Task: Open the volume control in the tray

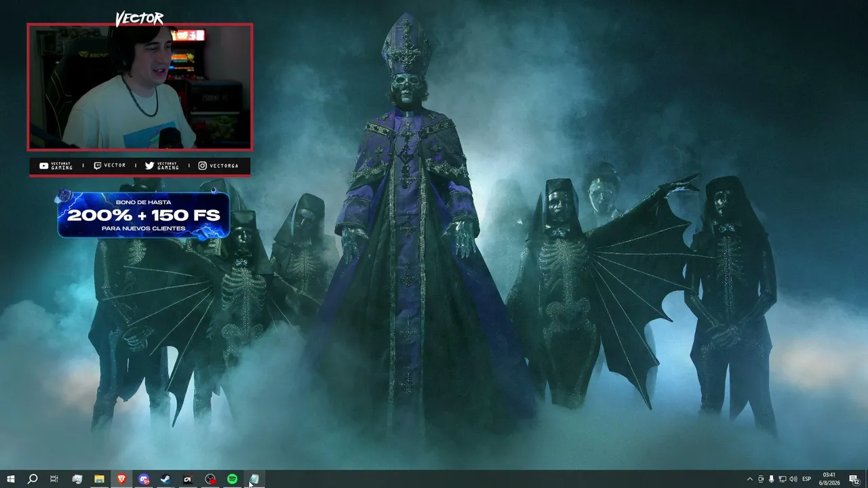Action: pos(793,479)
